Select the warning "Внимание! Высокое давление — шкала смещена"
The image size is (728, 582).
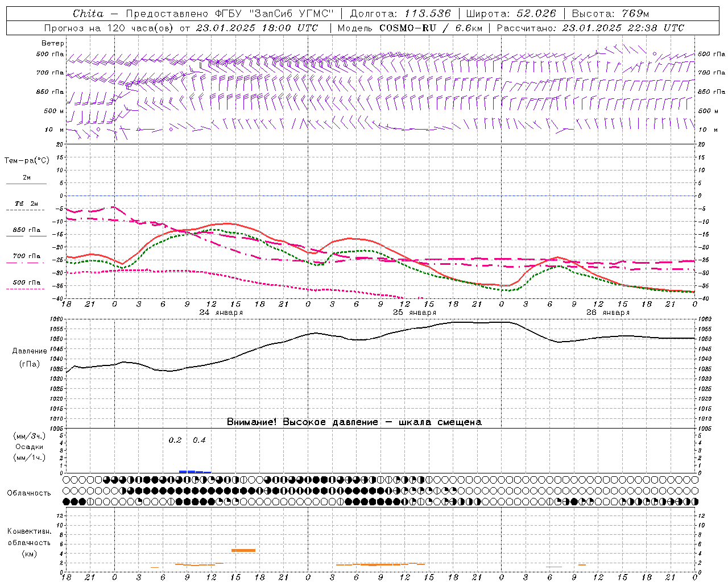click(x=354, y=422)
